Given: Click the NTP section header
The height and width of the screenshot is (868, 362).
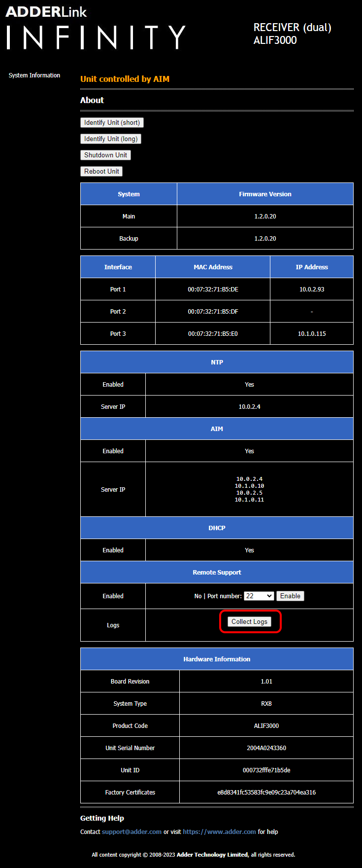Looking at the screenshot, I should 217,362.
